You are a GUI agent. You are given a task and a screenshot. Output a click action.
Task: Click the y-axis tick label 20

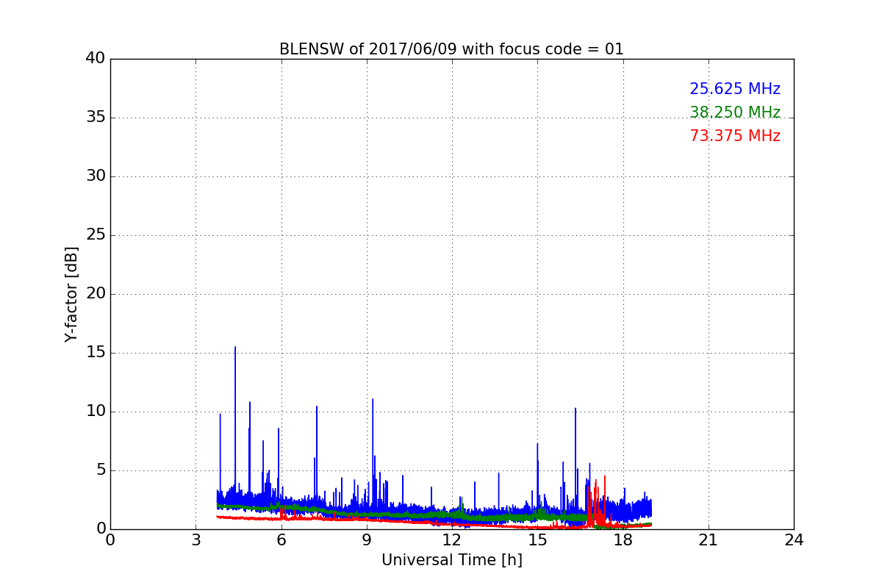96,294
